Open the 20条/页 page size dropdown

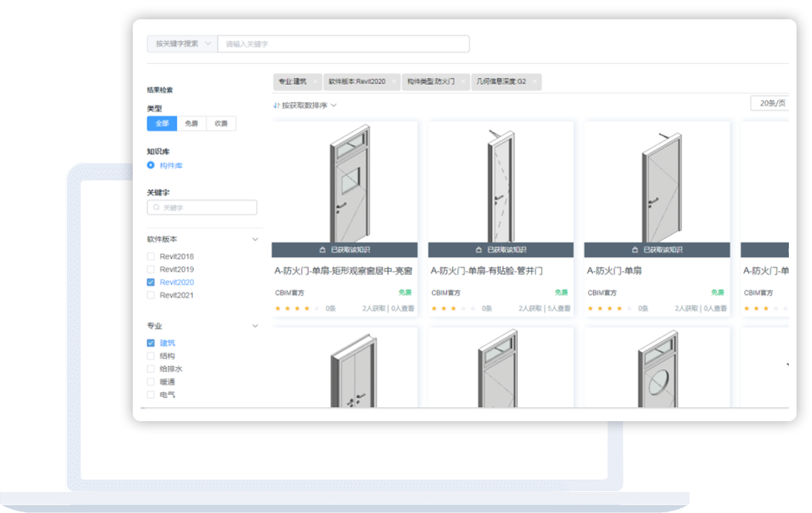pyautogui.click(x=769, y=103)
